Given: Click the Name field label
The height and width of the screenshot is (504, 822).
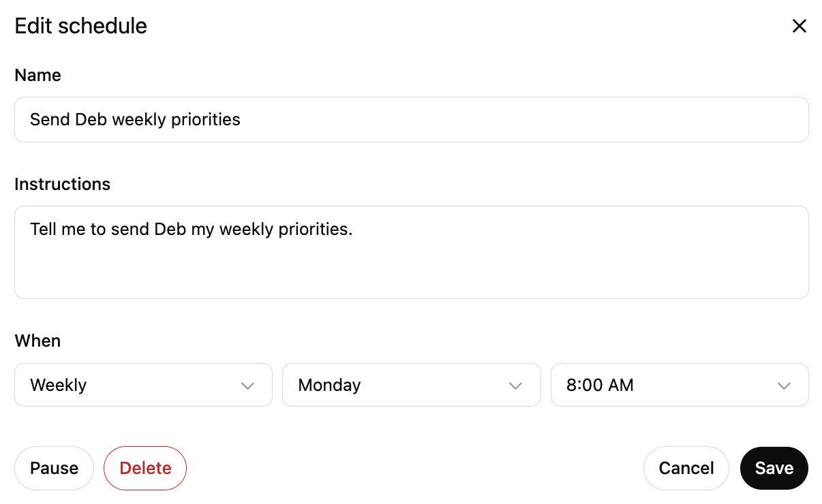Looking at the screenshot, I should click(x=37, y=75).
